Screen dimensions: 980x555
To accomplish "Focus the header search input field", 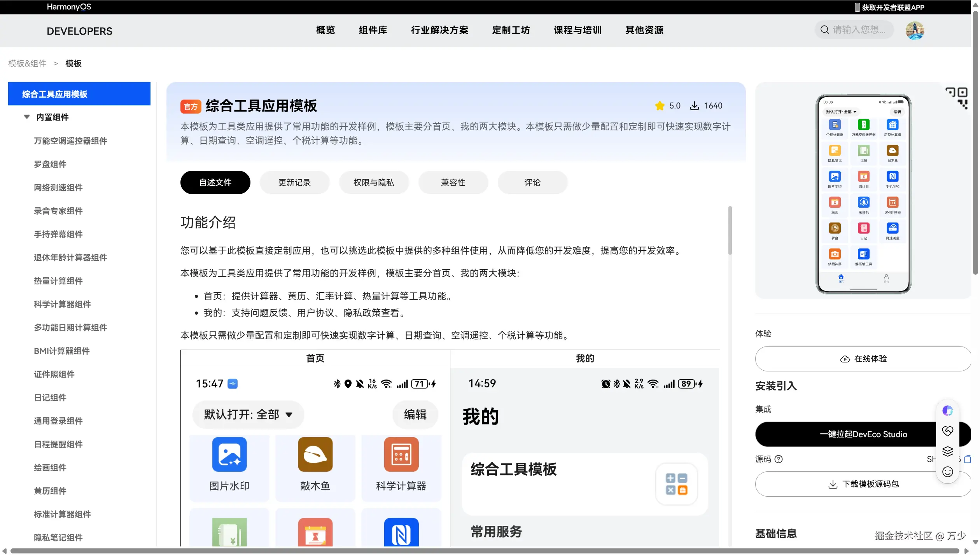I will coord(859,30).
